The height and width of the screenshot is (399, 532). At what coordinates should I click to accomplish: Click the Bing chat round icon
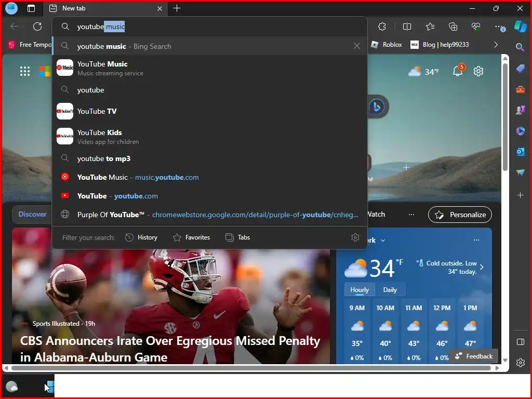click(x=377, y=107)
